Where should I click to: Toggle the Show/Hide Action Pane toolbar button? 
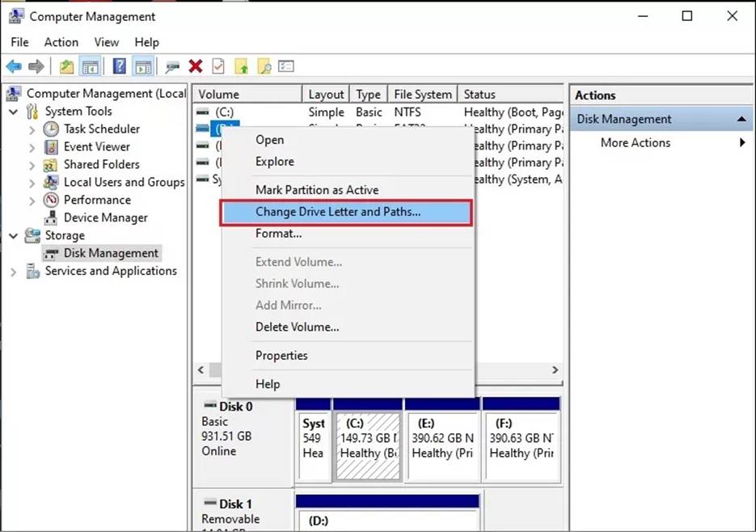(143, 66)
